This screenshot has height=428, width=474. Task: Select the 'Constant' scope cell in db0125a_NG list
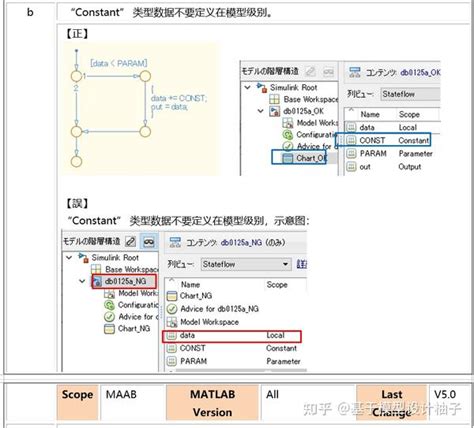[x=281, y=348]
